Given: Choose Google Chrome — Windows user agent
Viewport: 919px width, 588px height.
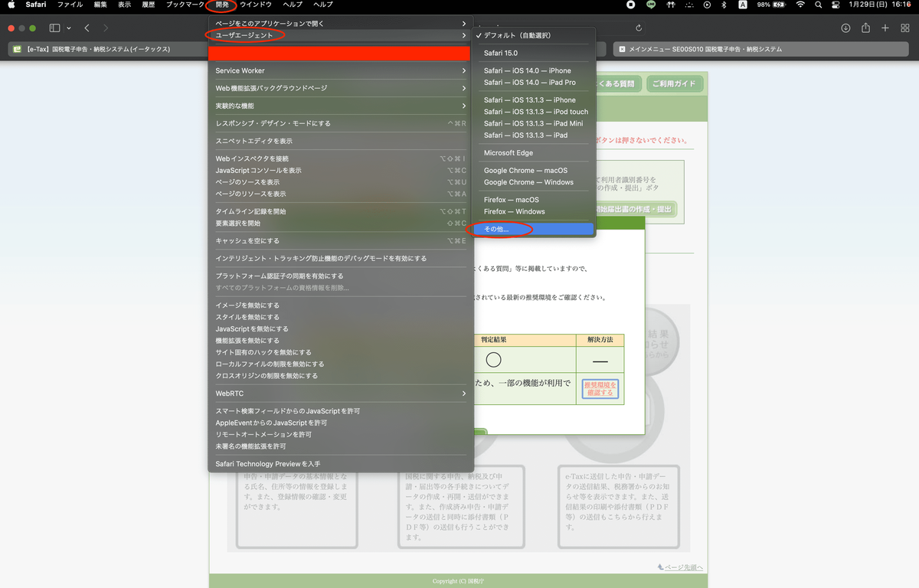Looking at the screenshot, I should pyautogui.click(x=534, y=182).
